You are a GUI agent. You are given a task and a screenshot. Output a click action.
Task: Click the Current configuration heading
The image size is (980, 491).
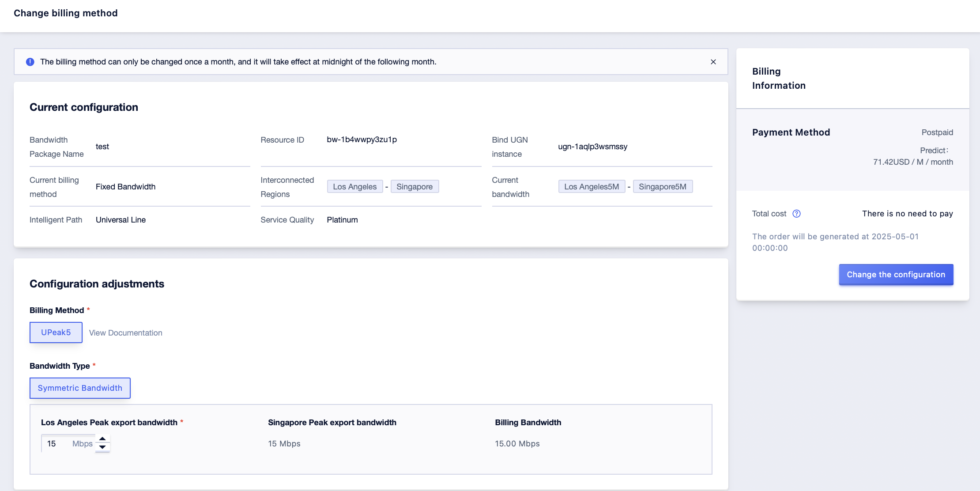(x=84, y=107)
